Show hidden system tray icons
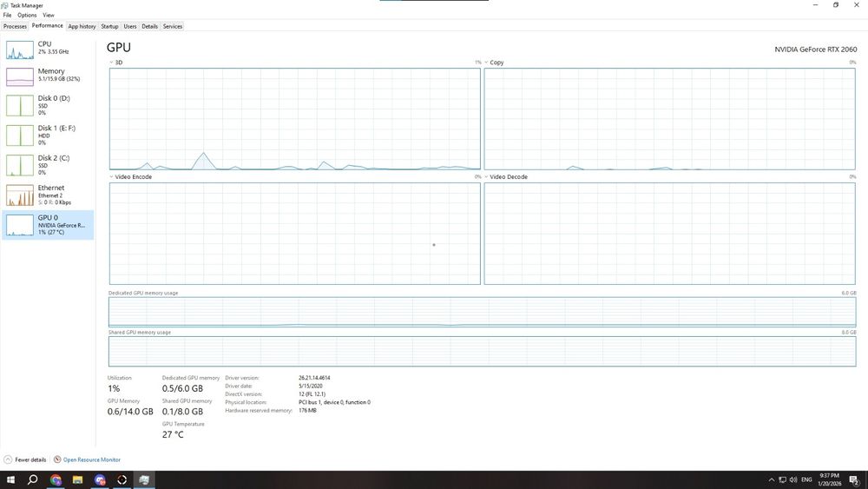The width and height of the screenshot is (868, 489). click(771, 479)
